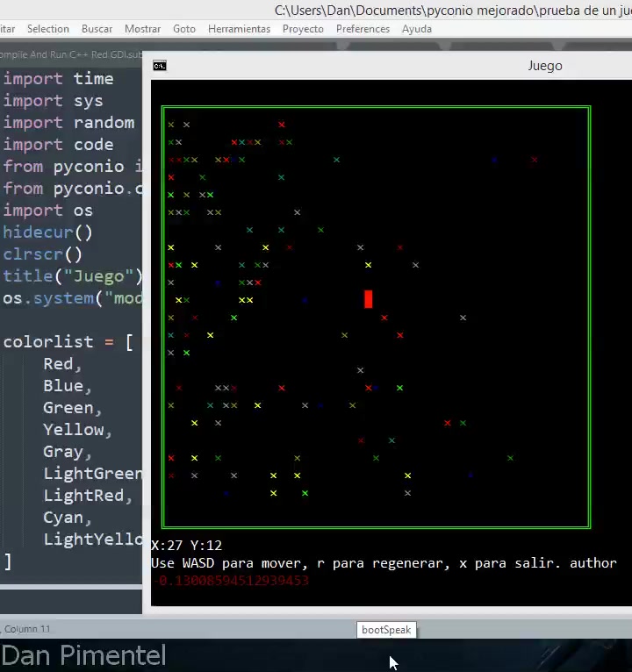632x672 pixels.
Task: Select the Compile And Run C++ tab
Action: tap(71, 54)
